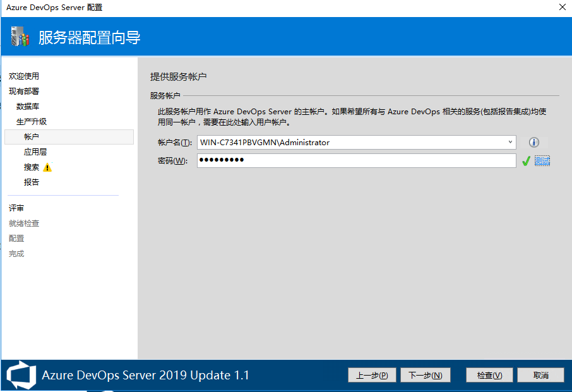Click the green checkmark next to password
Viewport: 572px width, 392px height.
(526, 161)
